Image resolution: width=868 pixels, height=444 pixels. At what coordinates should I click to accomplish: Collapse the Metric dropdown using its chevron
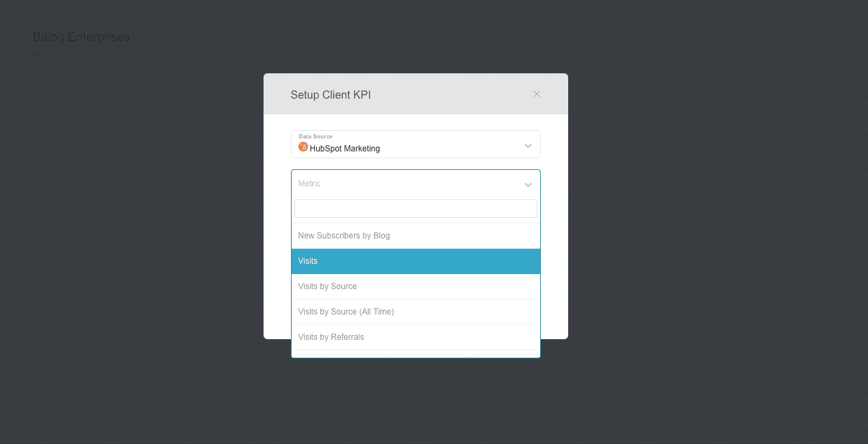pos(528,185)
